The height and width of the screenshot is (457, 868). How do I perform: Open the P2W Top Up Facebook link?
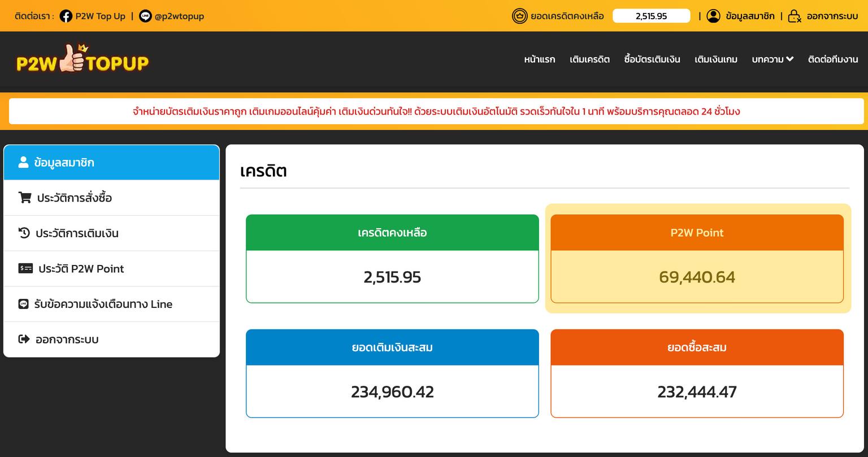(100, 16)
